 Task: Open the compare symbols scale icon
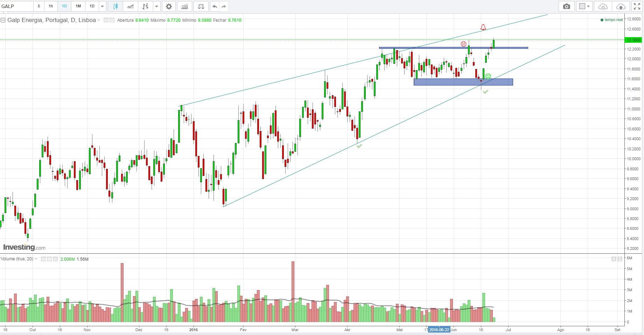click(x=201, y=6)
